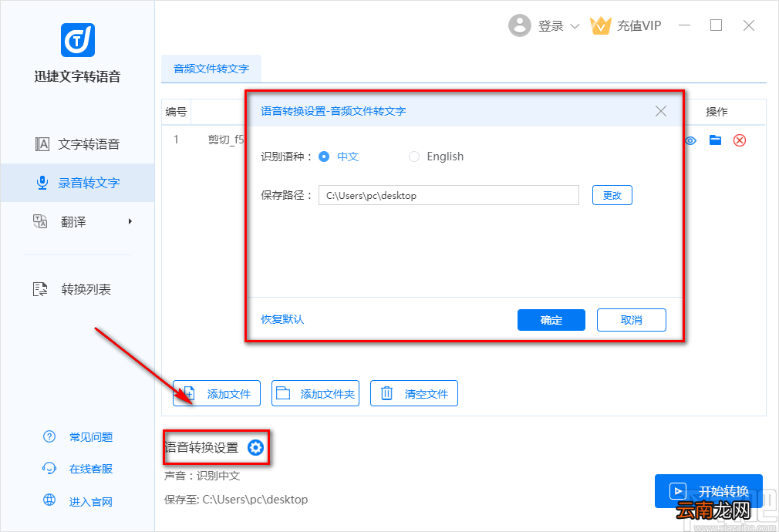Screen dimensions: 779x532
Task: Open settings via the blue gear icon
Action: point(255,447)
